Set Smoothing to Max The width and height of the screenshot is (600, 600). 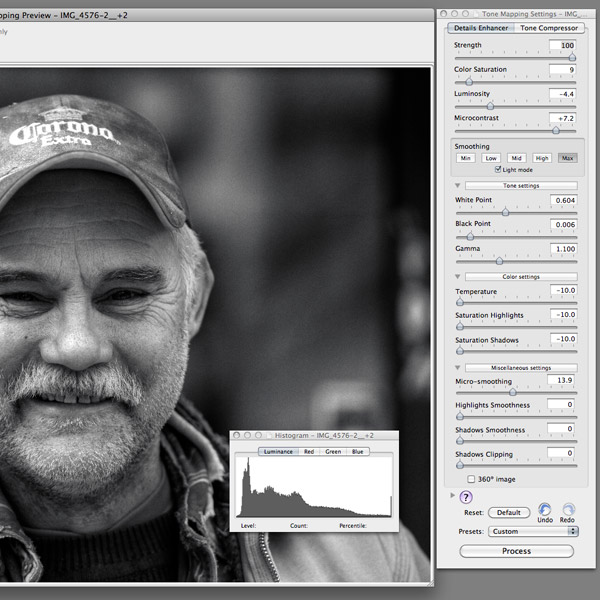click(x=567, y=158)
